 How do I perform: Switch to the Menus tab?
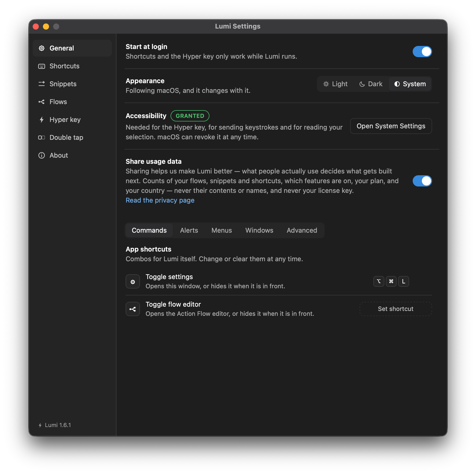click(x=222, y=230)
